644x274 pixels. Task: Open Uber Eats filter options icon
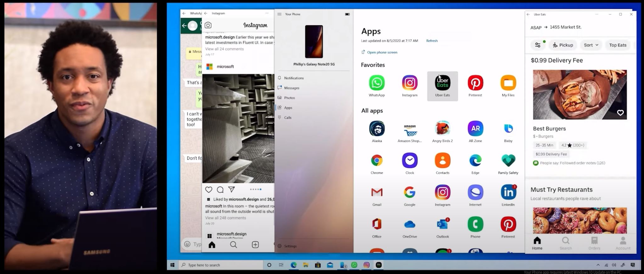(538, 45)
